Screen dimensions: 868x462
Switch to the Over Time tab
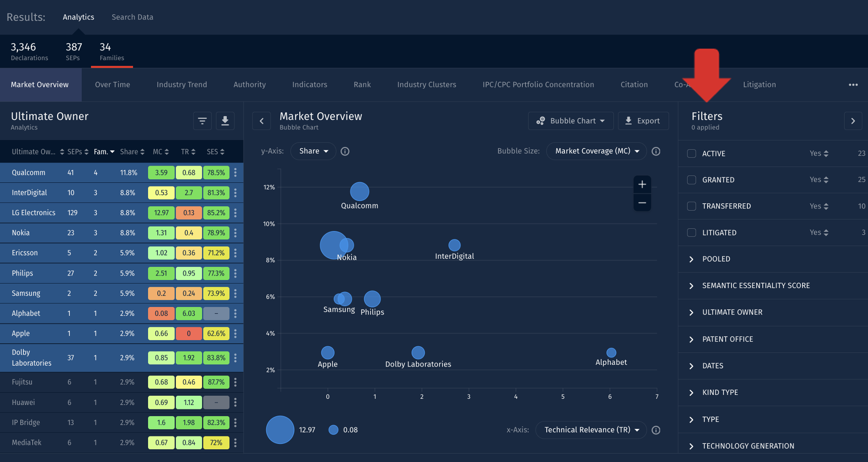click(x=112, y=84)
